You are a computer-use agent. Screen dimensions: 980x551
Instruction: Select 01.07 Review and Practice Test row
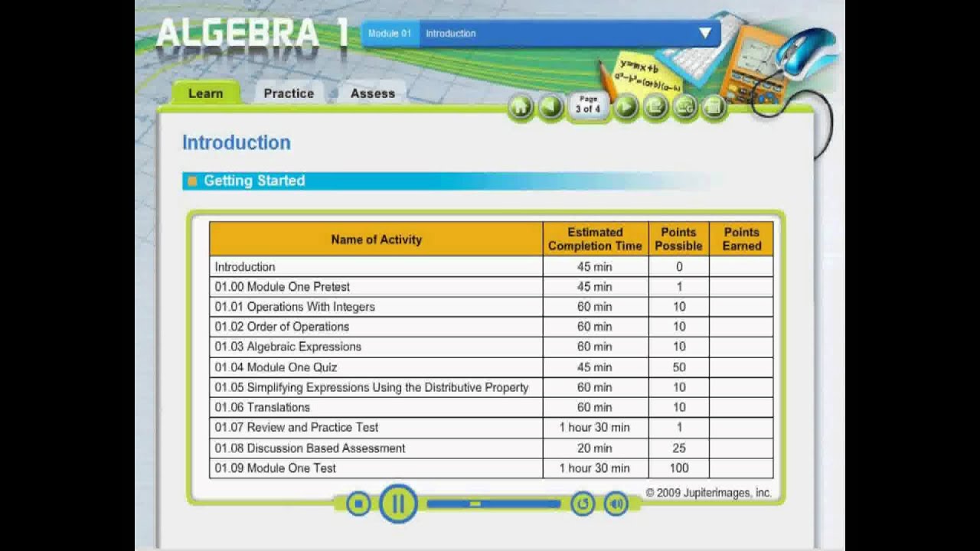pyautogui.click(x=491, y=427)
